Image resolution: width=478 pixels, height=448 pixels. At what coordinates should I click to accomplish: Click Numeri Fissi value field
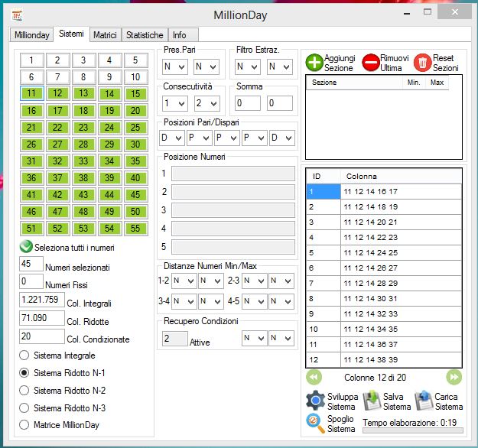31,281
